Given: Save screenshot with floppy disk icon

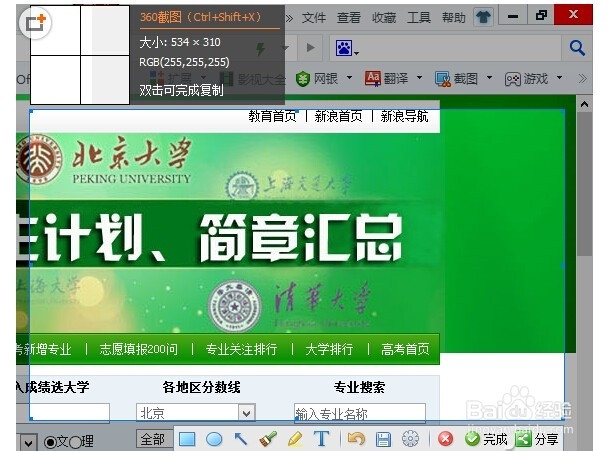Looking at the screenshot, I should [x=383, y=439].
